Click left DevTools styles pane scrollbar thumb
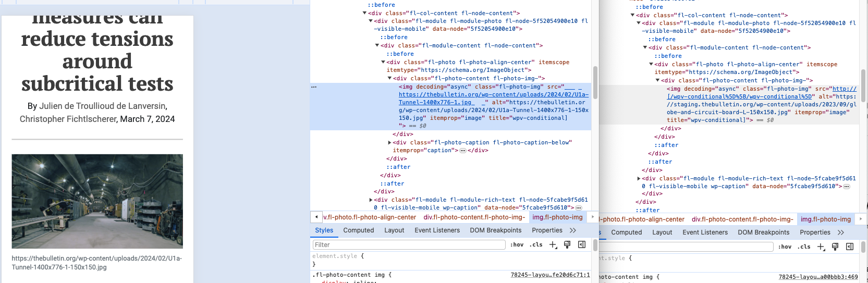Image resolution: width=868 pixels, height=283 pixels. pos(595,245)
